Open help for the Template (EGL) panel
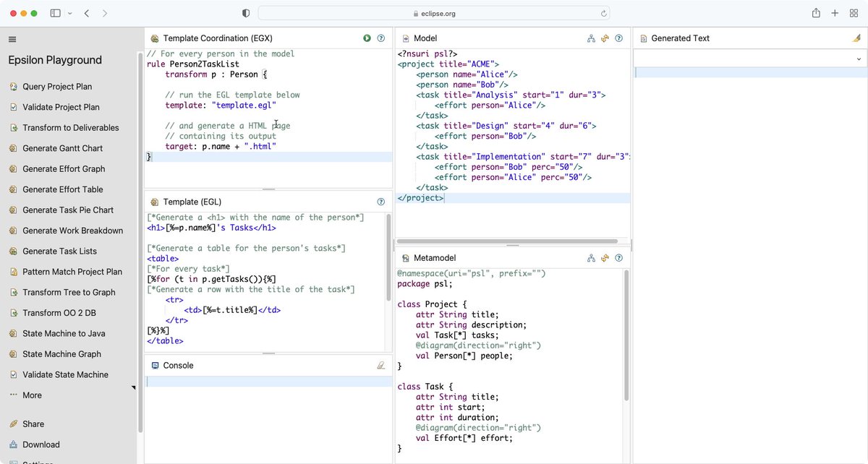Screen dimensions: 868x464 click(x=381, y=202)
